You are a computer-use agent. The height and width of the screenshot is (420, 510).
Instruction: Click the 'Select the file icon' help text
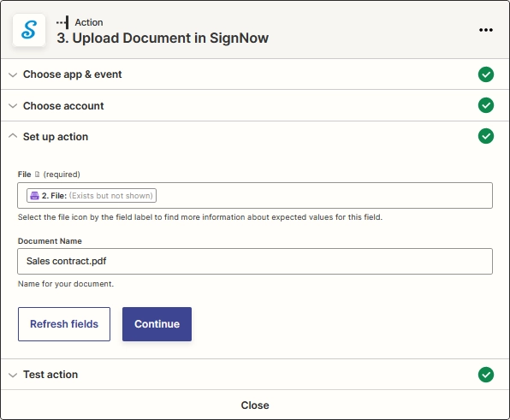pyautogui.click(x=200, y=217)
